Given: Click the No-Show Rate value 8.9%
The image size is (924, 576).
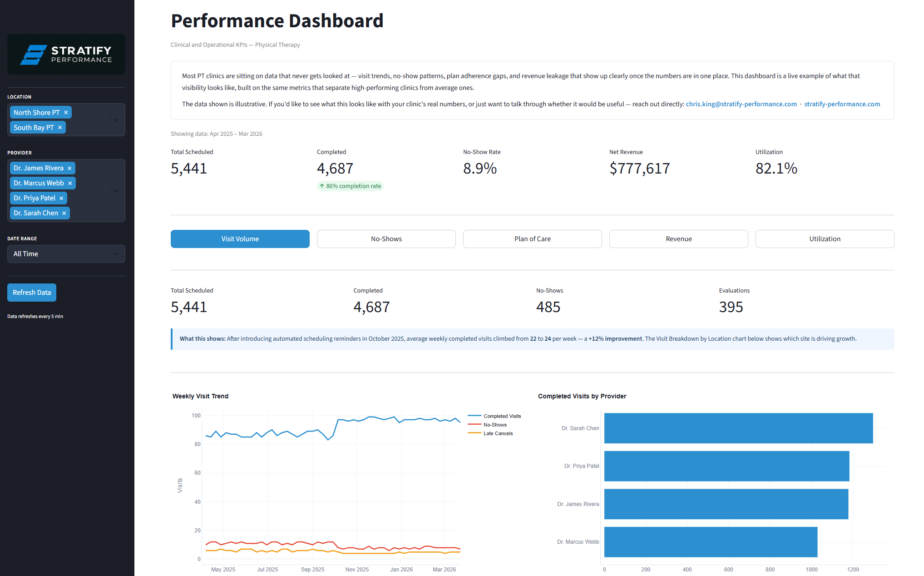Looking at the screenshot, I should (x=480, y=169).
